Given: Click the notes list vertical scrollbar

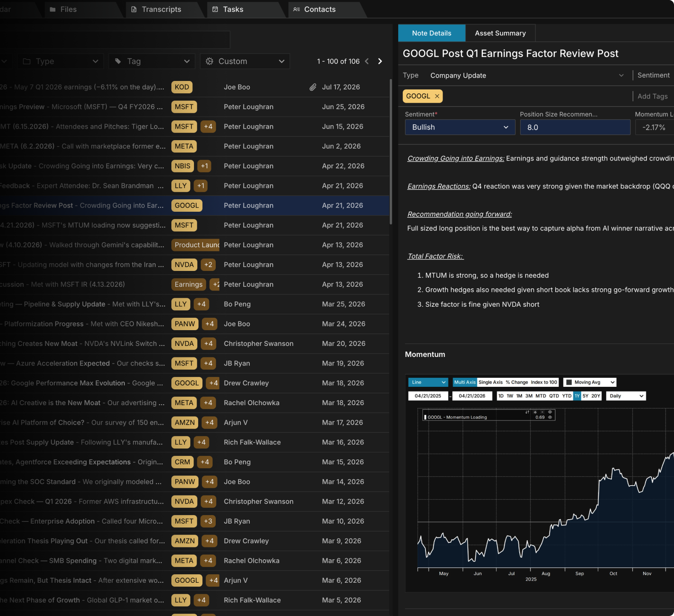Looking at the screenshot, I should [391, 152].
